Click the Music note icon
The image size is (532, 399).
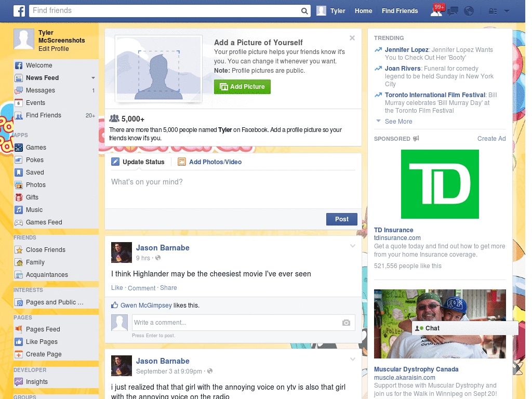pyautogui.click(x=19, y=210)
